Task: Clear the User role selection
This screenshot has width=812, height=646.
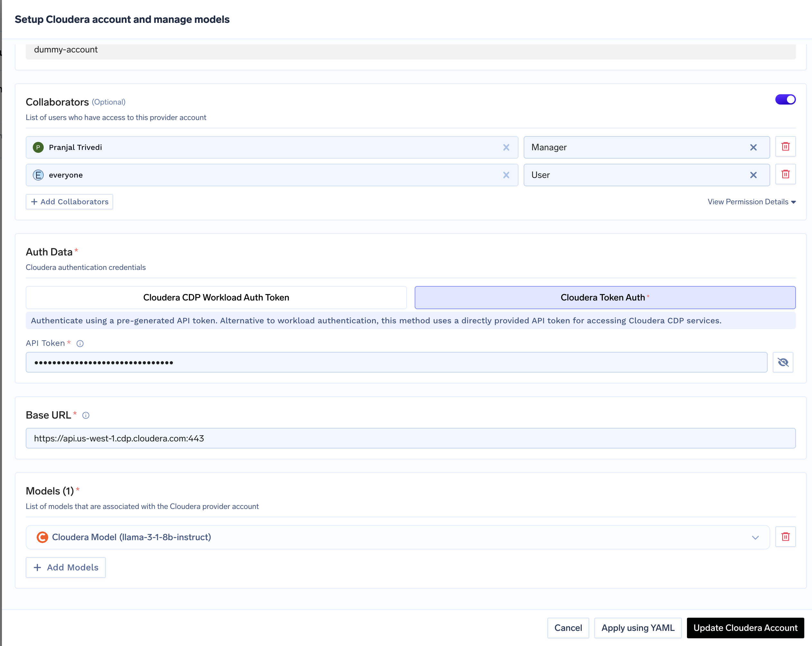Action: (x=753, y=175)
